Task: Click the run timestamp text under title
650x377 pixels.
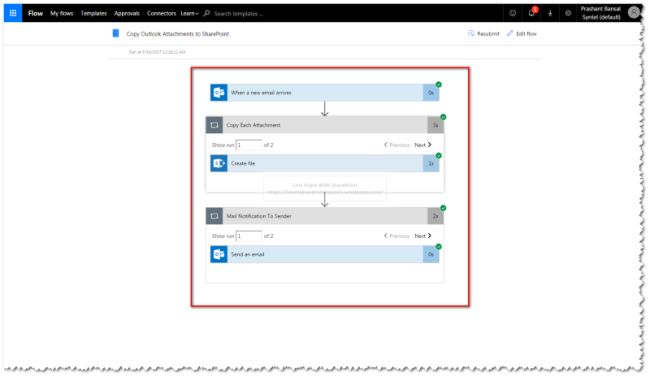Action: (157, 52)
